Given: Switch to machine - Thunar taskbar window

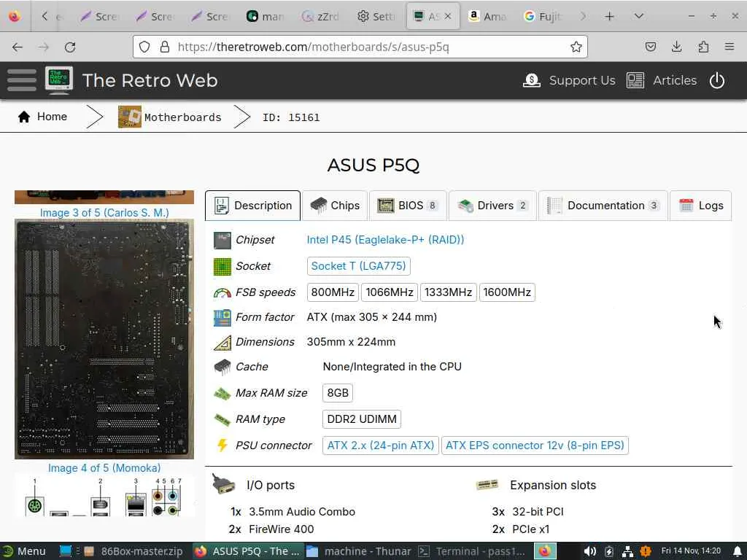Looking at the screenshot, I should point(359,551).
